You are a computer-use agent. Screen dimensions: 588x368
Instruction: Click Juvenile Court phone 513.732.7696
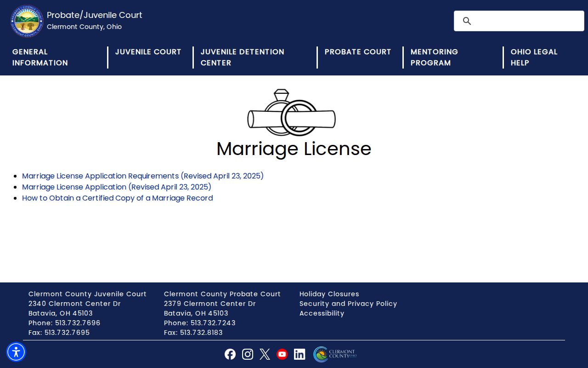[x=78, y=323]
